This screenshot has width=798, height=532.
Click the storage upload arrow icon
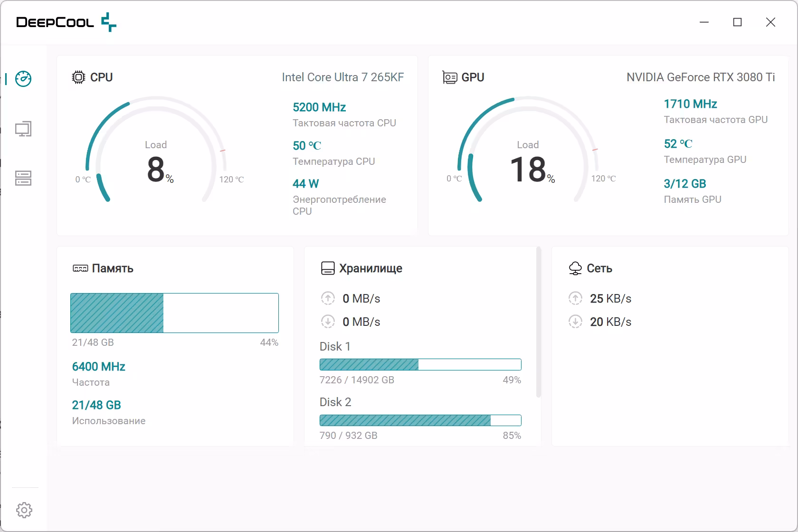(328, 298)
